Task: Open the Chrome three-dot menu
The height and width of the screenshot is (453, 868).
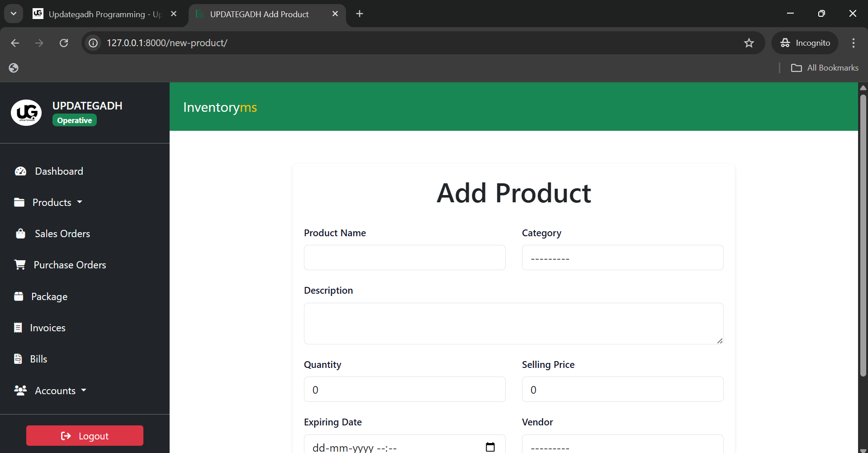Action: pyautogui.click(x=854, y=43)
